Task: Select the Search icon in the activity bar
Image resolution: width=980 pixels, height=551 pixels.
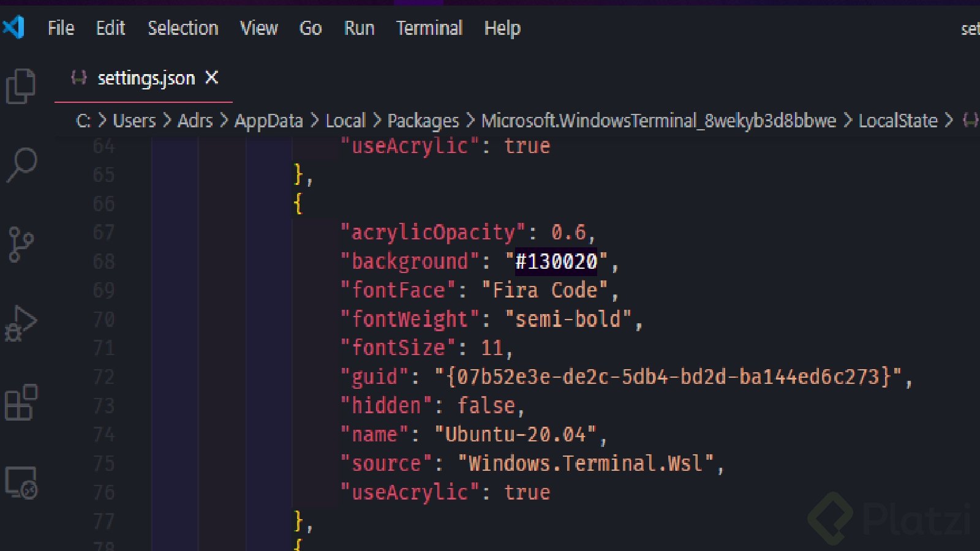Action: pyautogui.click(x=21, y=164)
